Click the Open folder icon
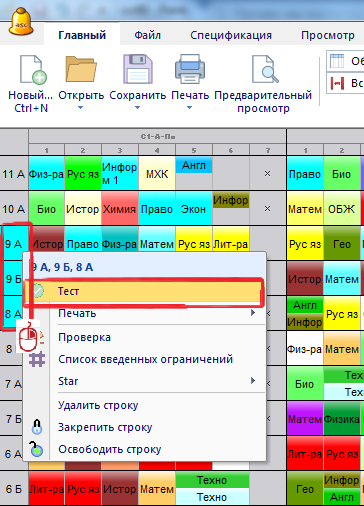The height and width of the screenshot is (506, 364). (81, 69)
